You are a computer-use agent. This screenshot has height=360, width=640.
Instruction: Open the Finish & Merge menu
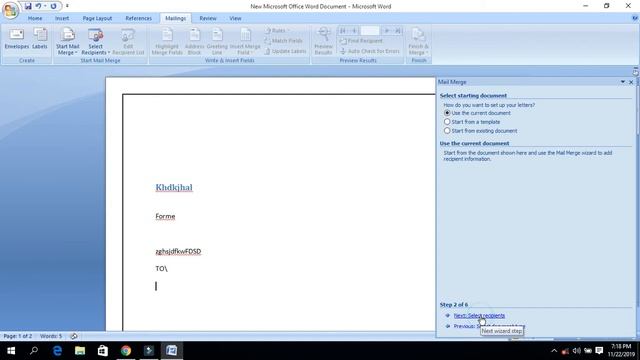pos(418,42)
